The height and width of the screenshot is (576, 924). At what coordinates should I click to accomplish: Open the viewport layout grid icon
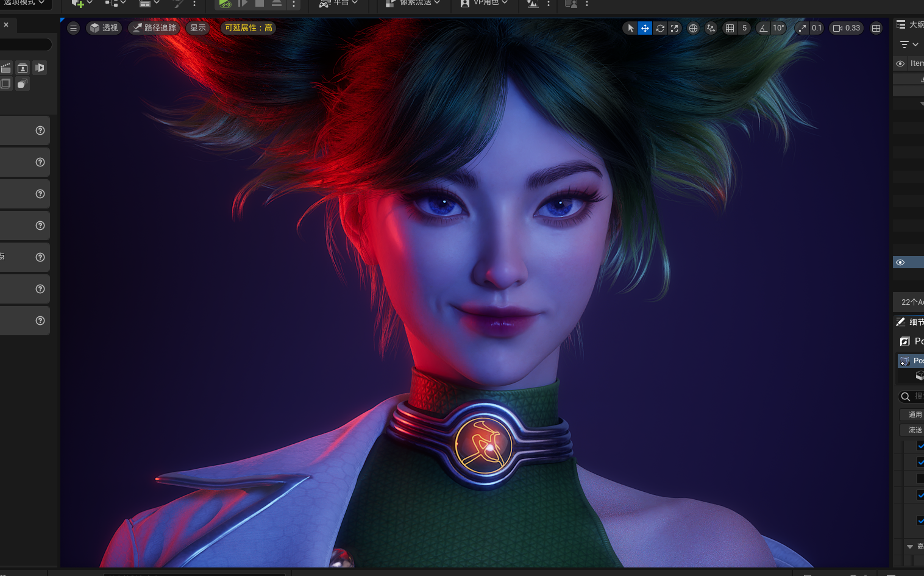pyautogui.click(x=876, y=28)
